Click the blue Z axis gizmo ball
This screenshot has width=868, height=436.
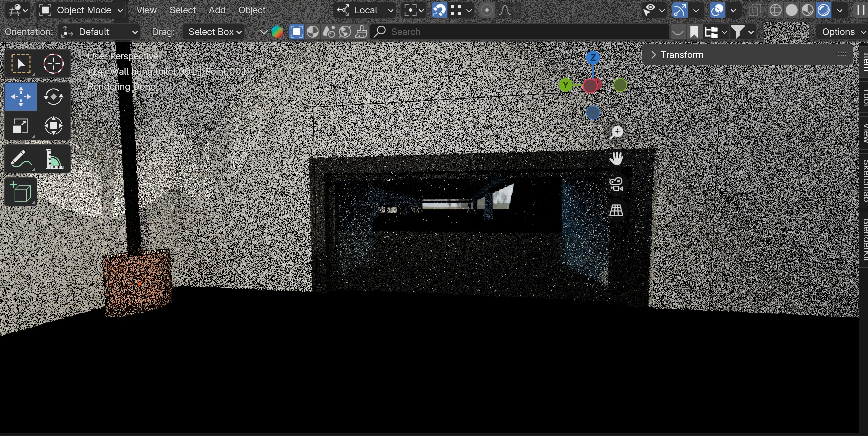tap(593, 58)
